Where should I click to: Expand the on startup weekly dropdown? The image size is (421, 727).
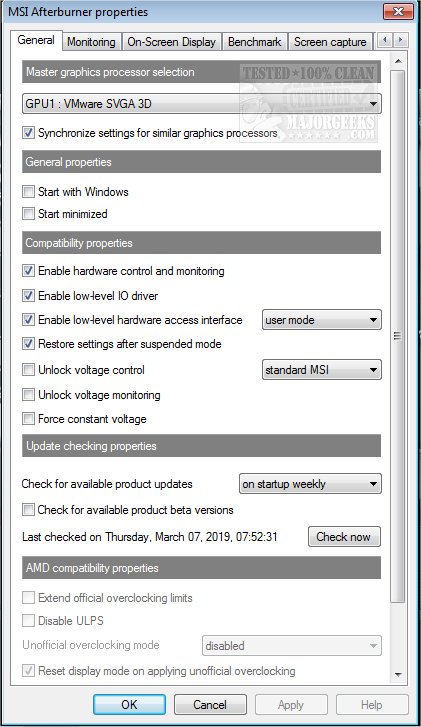coord(310,484)
